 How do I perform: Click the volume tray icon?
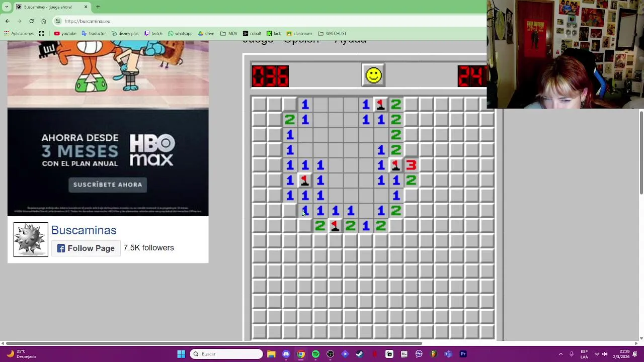604,354
